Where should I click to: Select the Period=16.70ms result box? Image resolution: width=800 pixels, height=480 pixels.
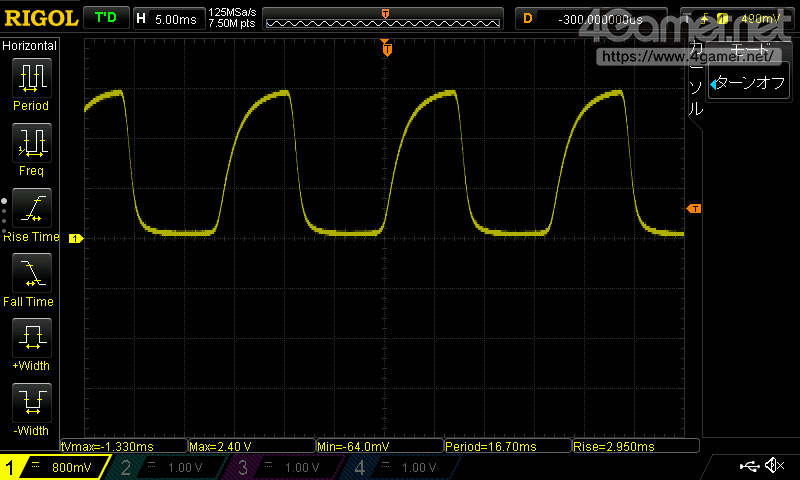pos(507,446)
